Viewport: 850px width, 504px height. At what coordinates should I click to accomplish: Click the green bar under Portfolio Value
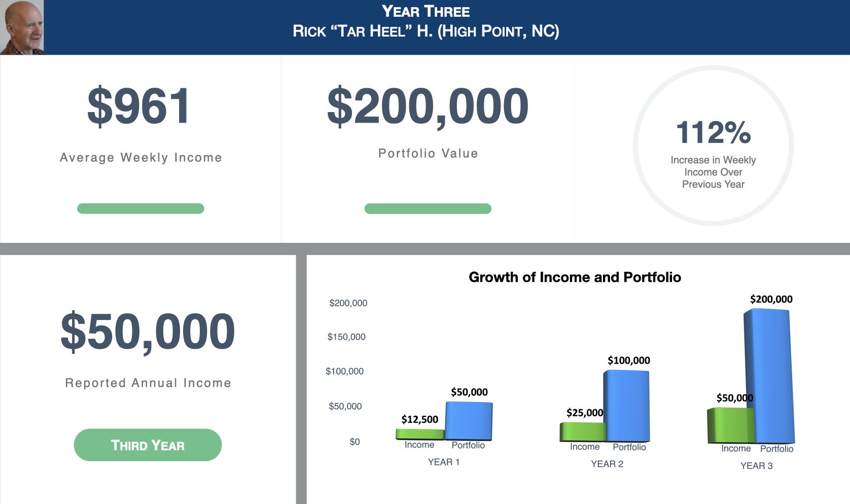tap(428, 208)
